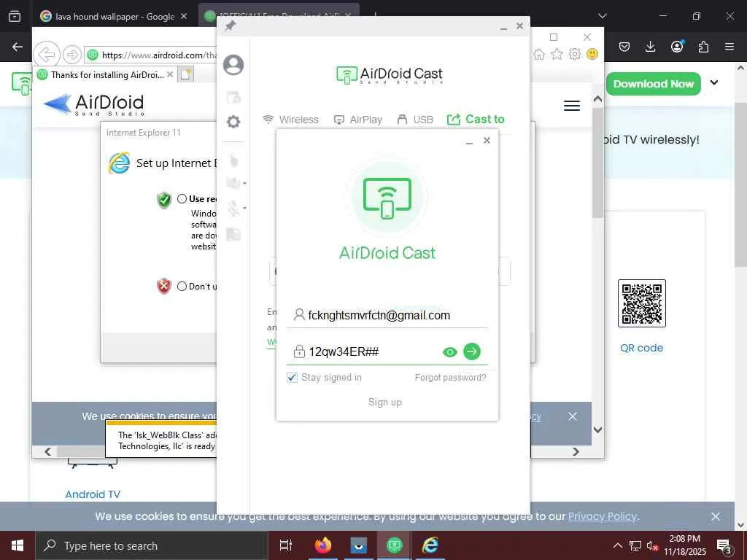Click the IE smiley feedback icon

592,54
